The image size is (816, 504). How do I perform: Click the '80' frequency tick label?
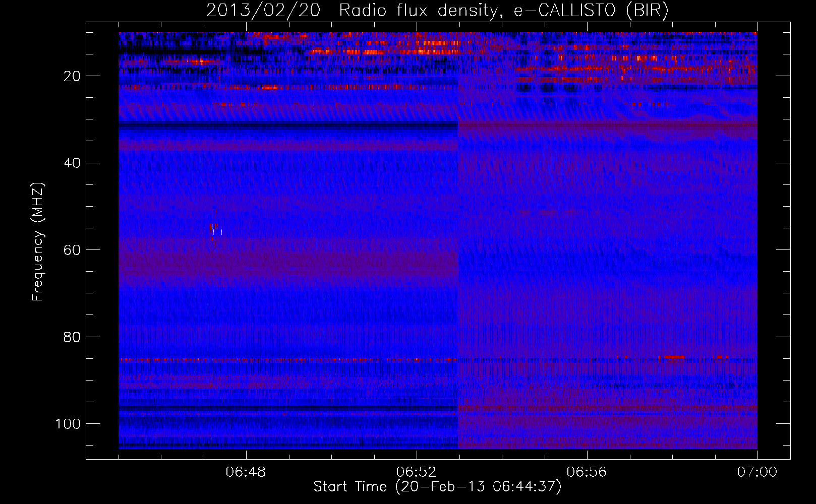[72, 337]
